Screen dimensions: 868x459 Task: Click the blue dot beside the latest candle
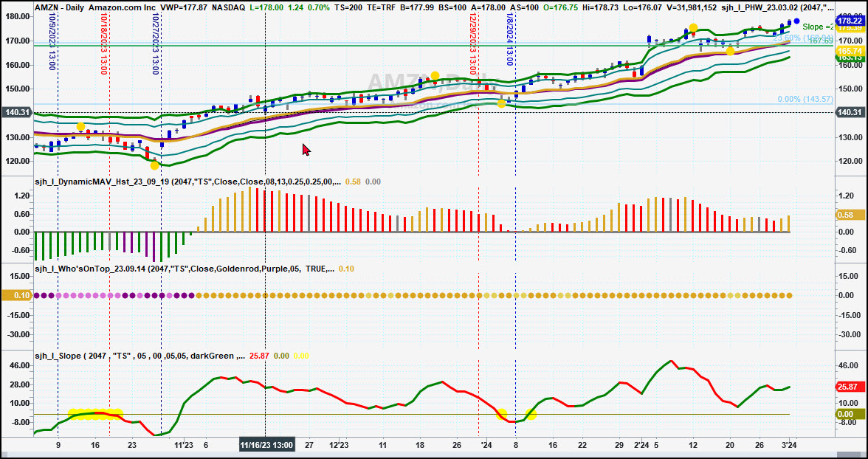click(796, 21)
